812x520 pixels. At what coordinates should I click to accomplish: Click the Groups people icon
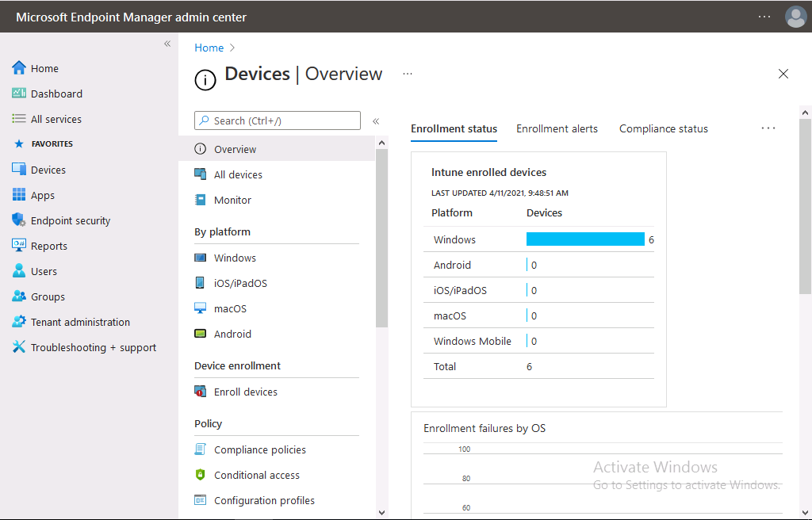tap(19, 296)
